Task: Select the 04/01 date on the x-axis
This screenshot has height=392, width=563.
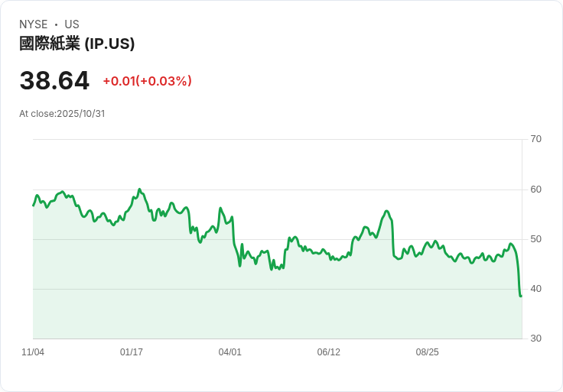Action: 230,352
